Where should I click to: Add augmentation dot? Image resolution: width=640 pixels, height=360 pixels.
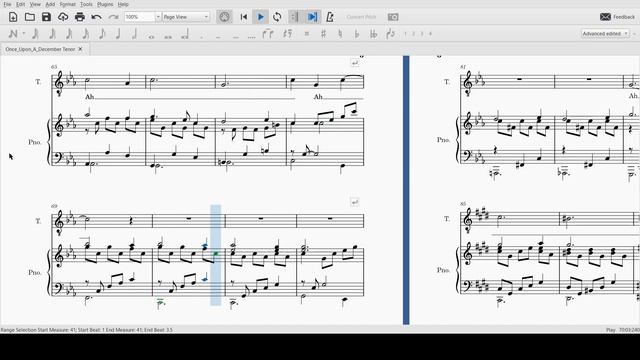(x=202, y=37)
